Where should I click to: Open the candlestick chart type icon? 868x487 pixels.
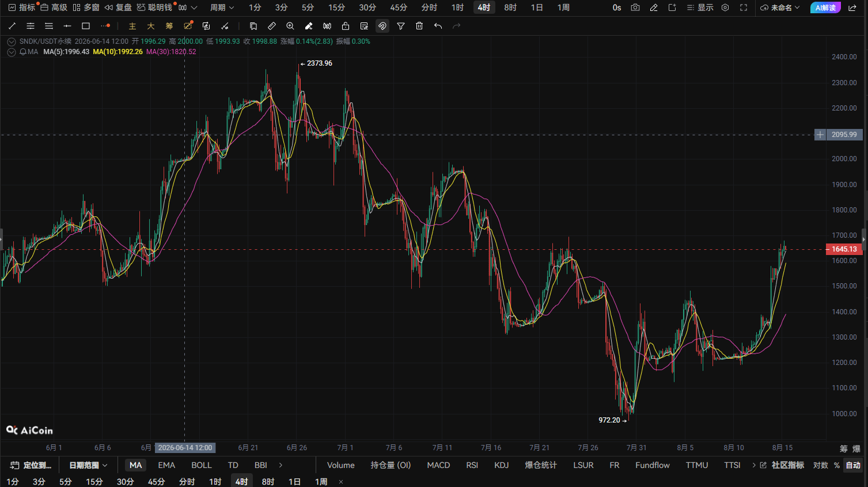click(183, 7)
